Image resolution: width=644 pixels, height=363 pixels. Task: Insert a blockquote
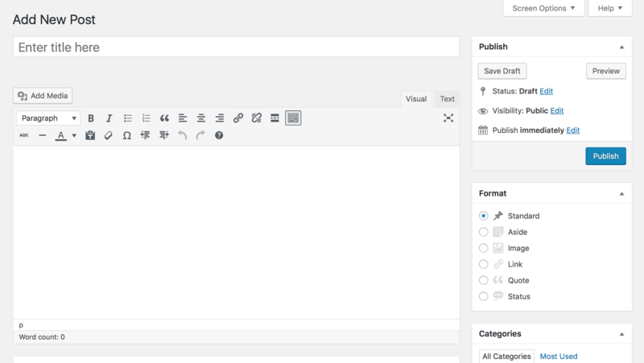click(x=164, y=118)
